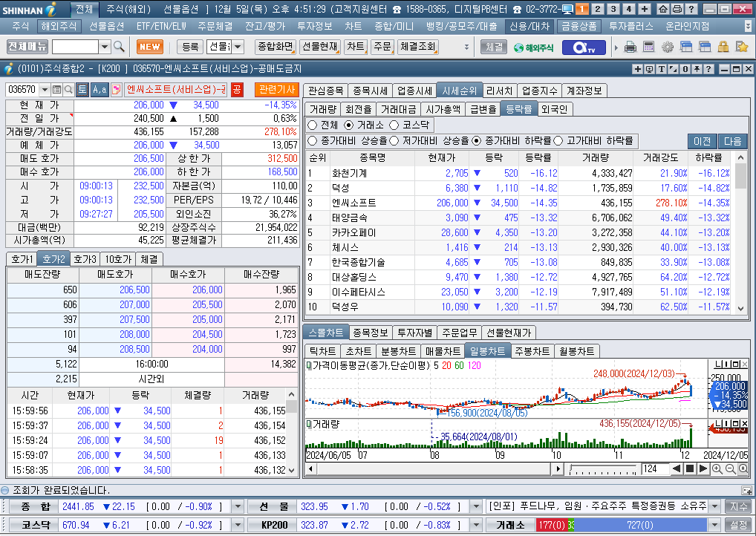
Task: Click chart step back triangle button
Action: click(677, 468)
